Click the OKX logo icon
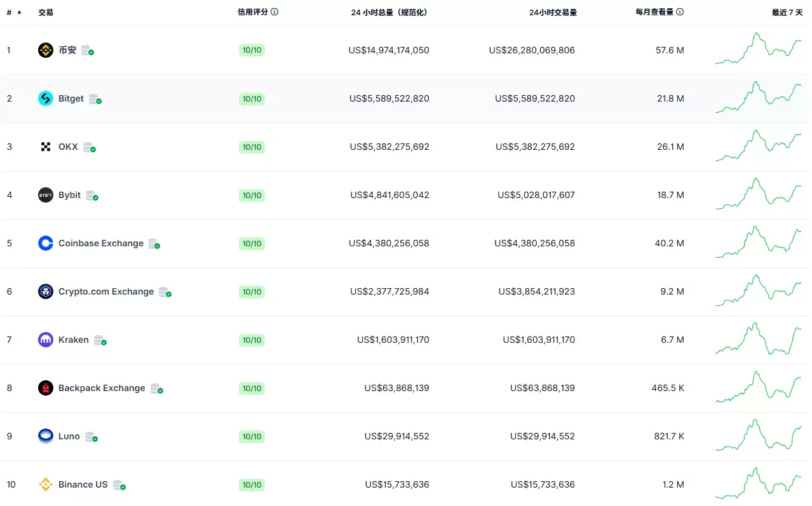 (46, 147)
